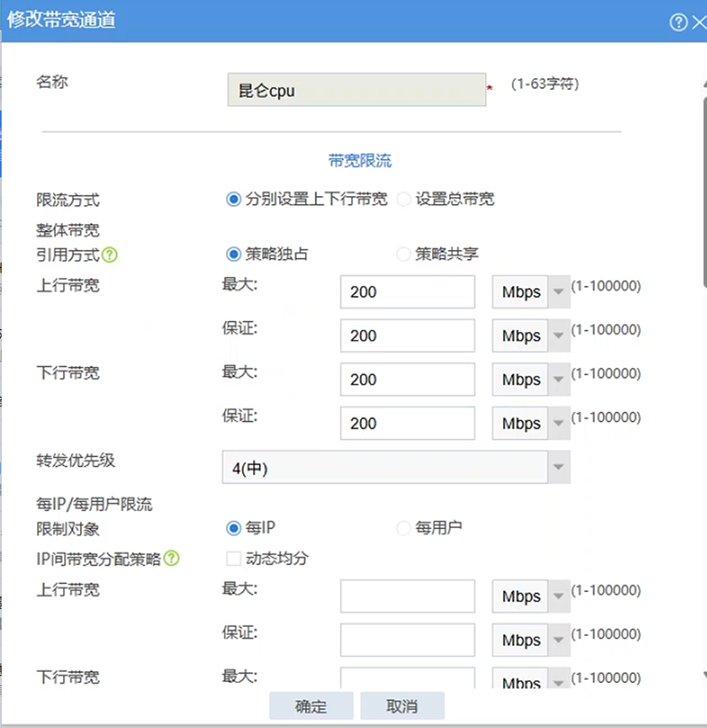Click the 名称 field containing 昆仑cpu
The width and height of the screenshot is (707, 728).
[x=356, y=90]
